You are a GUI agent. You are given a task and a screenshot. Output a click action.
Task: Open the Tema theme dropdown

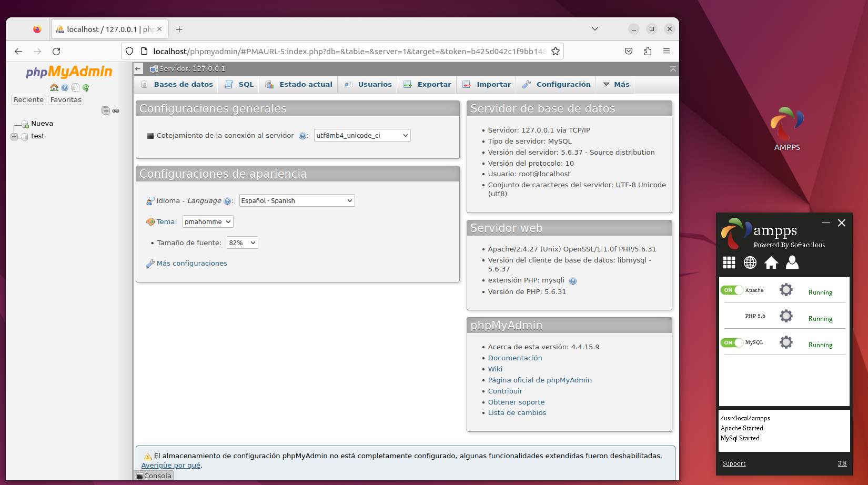(x=208, y=221)
